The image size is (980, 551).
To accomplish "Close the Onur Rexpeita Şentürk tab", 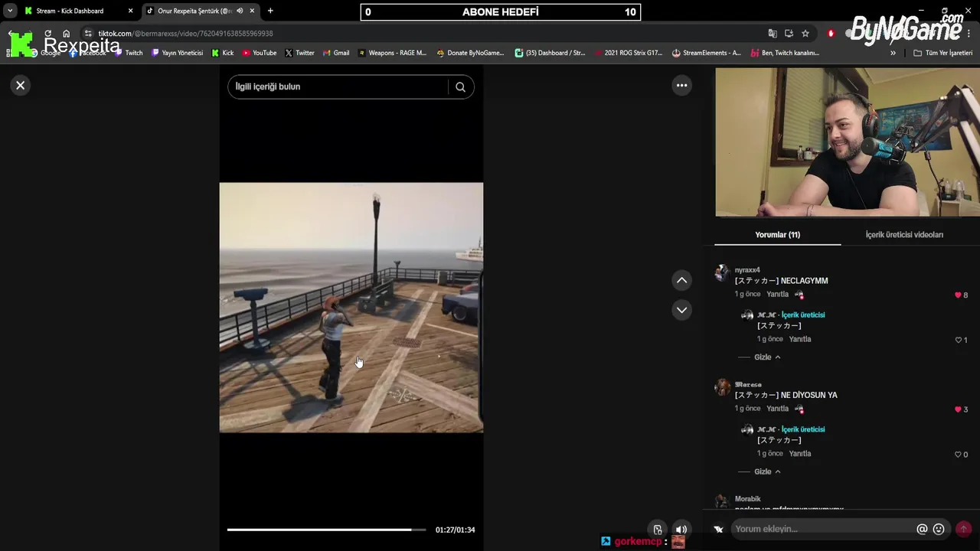I will 252,11.
